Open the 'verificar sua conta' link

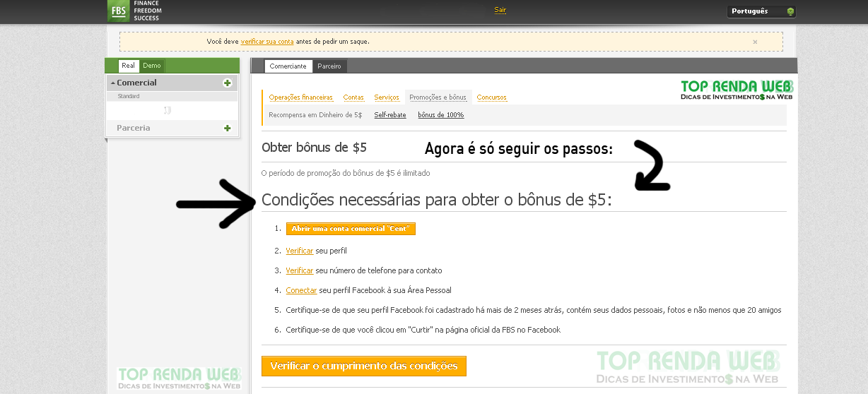click(267, 42)
